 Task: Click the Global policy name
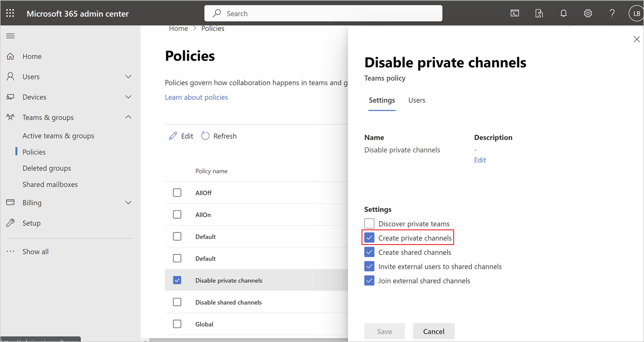(x=204, y=324)
